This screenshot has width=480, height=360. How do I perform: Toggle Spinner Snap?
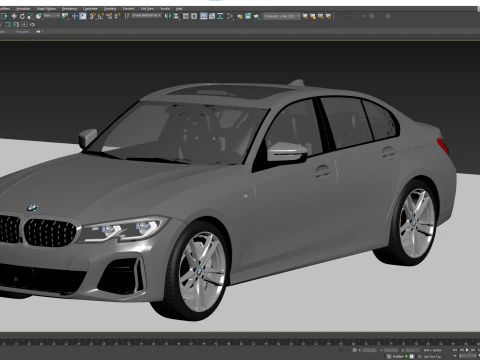[x=117, y=16]
